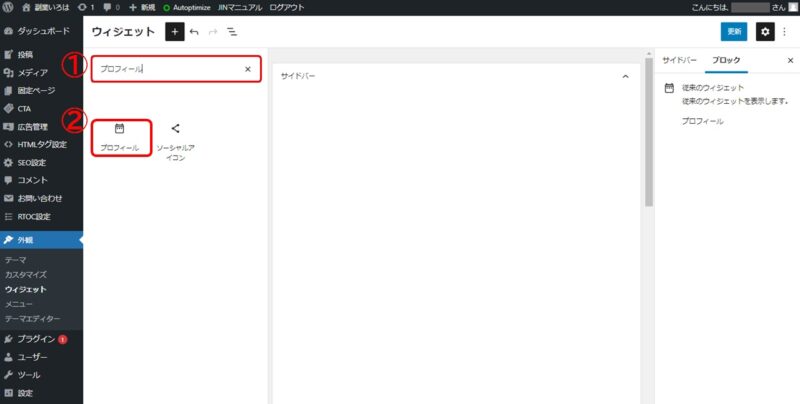Click the editor vertical scrollbar
Viewport: 800px width, 404px height.
649,132
